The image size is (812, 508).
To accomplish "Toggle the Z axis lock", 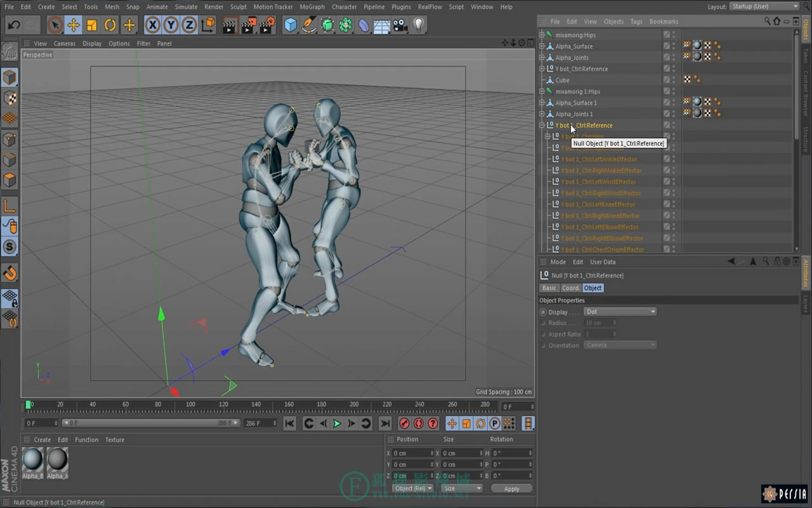I will [189, 25].
